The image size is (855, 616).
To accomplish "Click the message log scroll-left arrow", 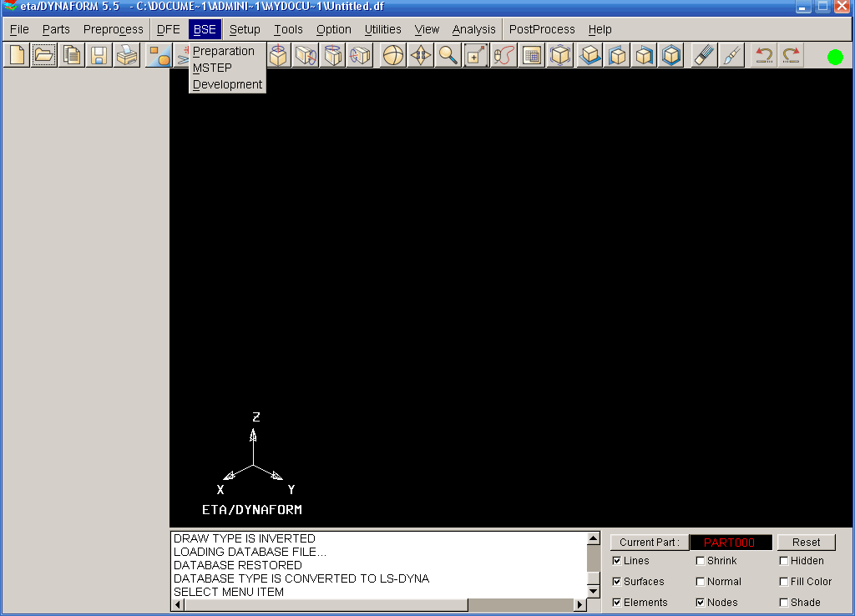I will click(178, 604).
